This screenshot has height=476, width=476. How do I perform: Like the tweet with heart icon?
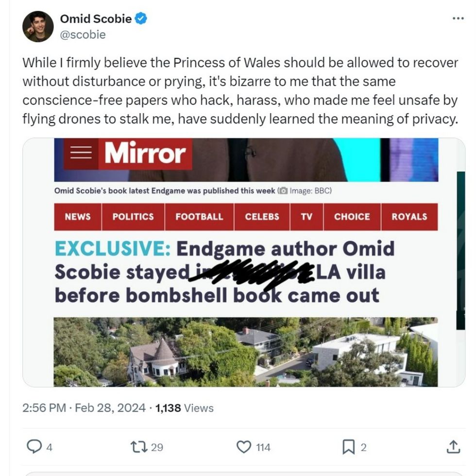tap(244, 447)
